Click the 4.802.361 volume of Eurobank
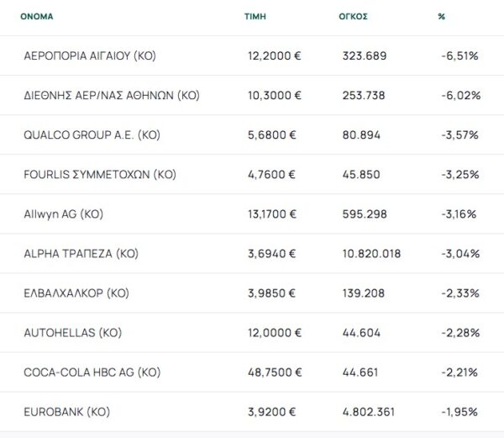Viewport: 504px width, 438px height. tap(369, 412)
